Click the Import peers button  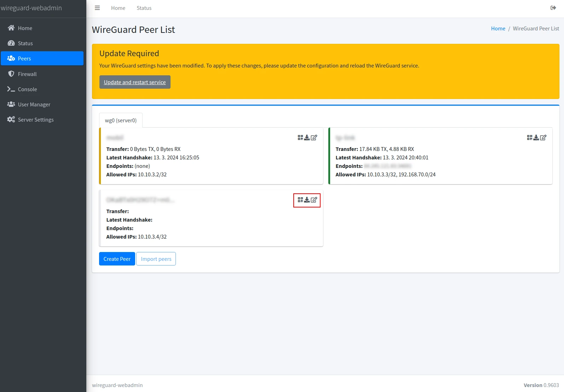(x=156, y=259)
